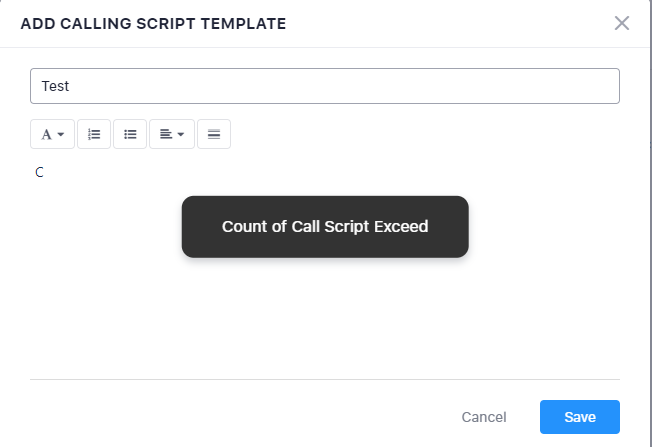Expand the arrow beside the alignment icon

click(181, 134)
